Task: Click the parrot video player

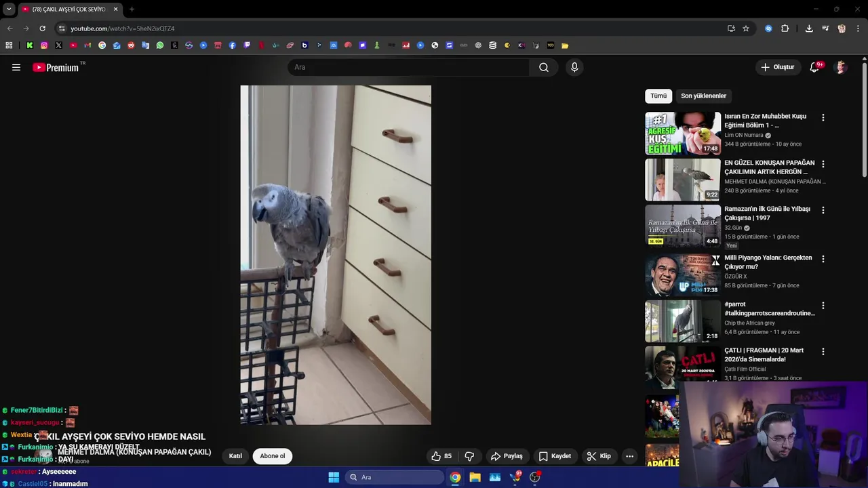Action: pyautogui.click(x=336, y=255)
